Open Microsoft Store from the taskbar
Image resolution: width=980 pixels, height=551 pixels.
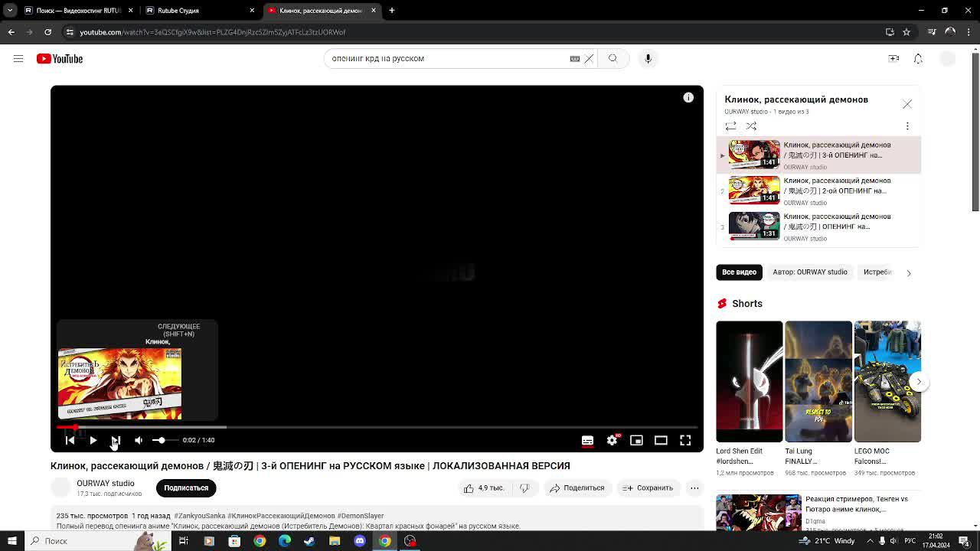[234, 541]
